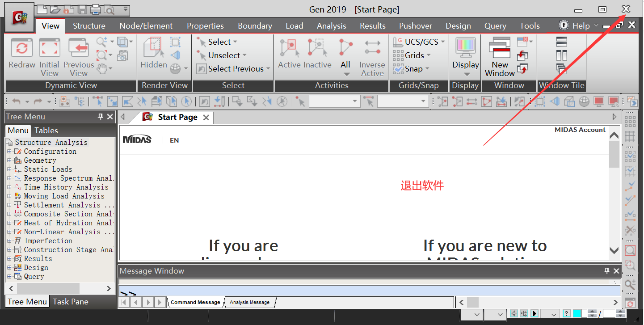Viewport: 644px width, 325px height.
Task: Open the Properties ribbon tab
Action: click(205, 26)
